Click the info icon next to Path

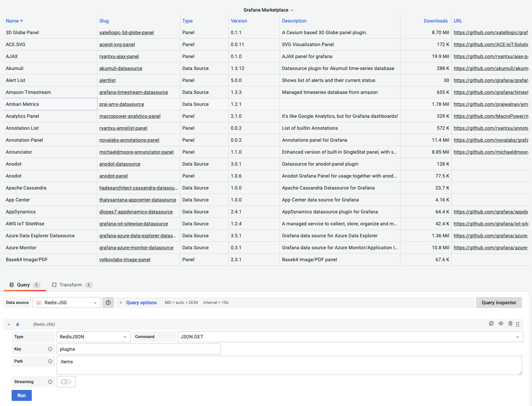click(50, 361)
